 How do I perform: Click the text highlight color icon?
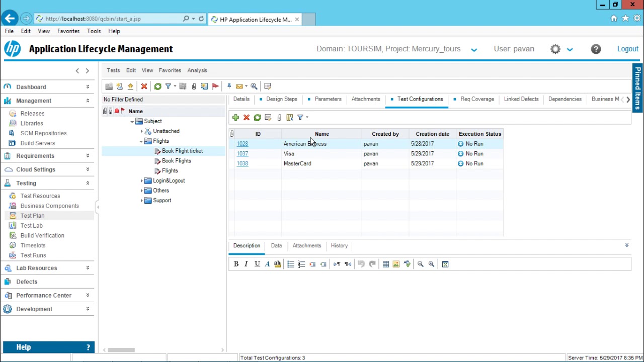277,264
